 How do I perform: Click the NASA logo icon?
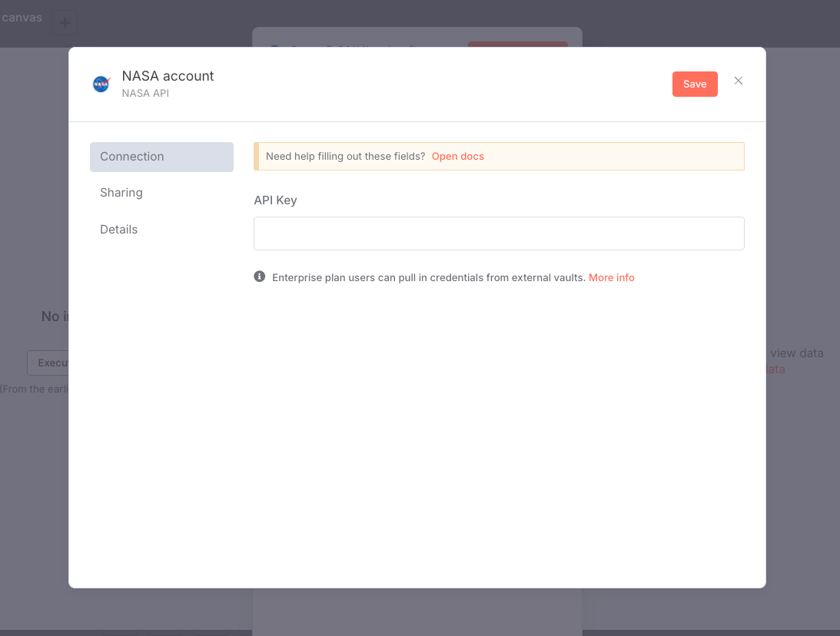[101, 84]
